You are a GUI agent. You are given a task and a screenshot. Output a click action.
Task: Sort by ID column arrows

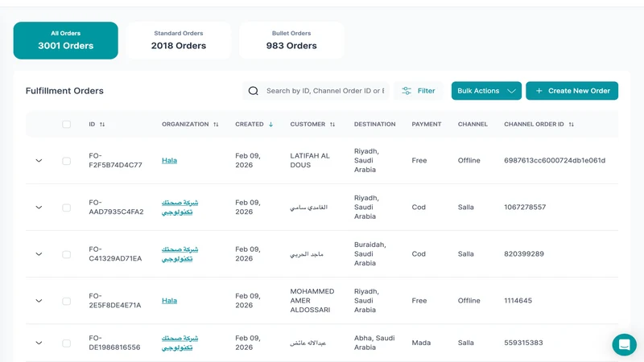(102, 125)
